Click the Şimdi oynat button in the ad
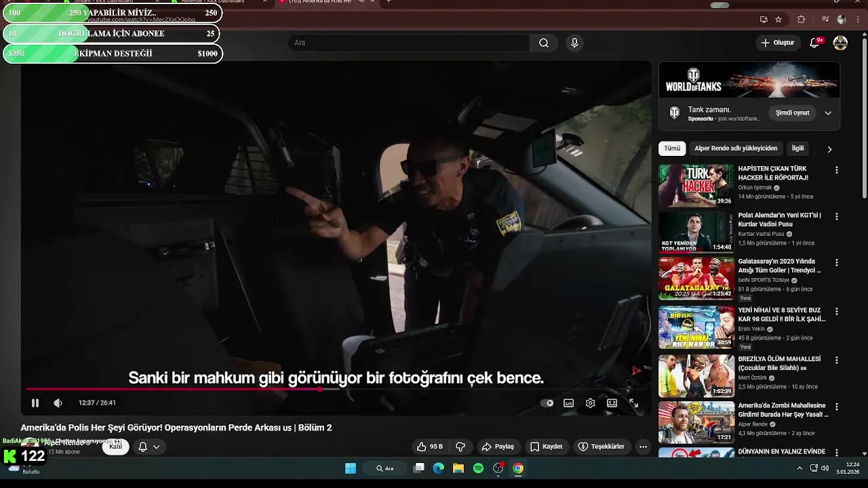868x488 pixels. [x=792, y=113]
